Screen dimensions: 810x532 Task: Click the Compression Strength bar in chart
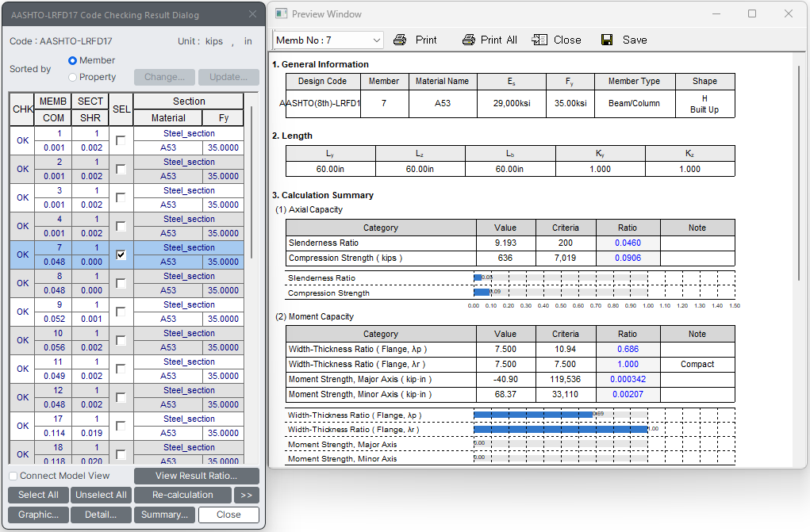pyautogui.click(x=482, y=293)
